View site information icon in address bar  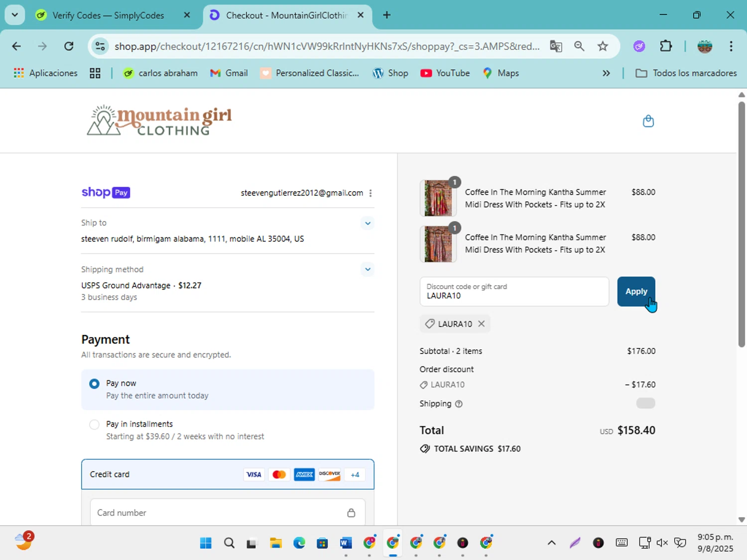pos(100,46)
